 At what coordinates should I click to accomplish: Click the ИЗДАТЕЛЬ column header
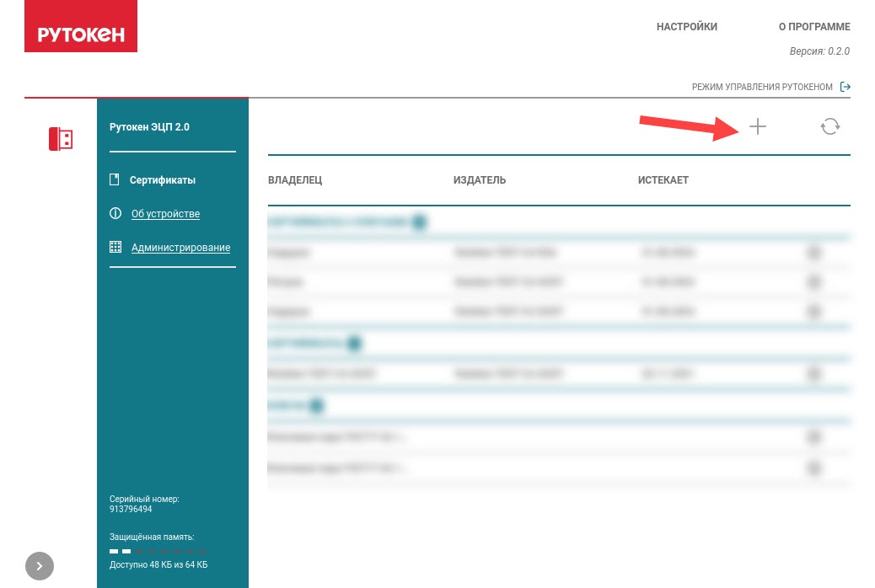coord(480,180)
